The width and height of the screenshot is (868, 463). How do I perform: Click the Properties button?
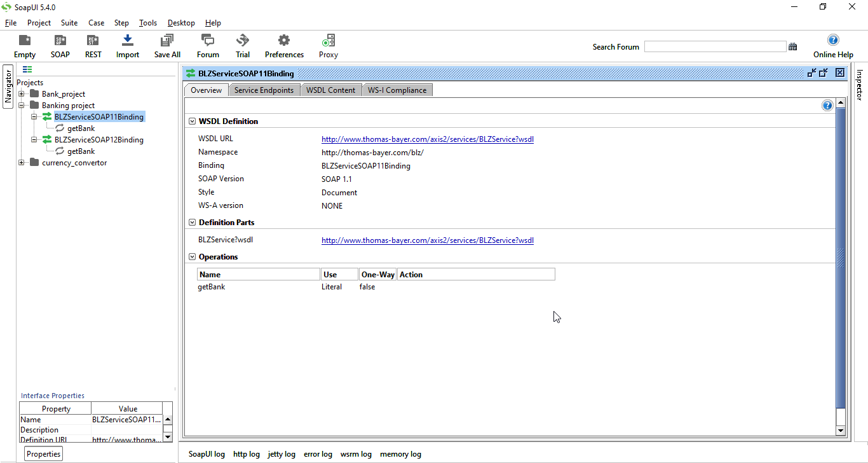point(43,453)
